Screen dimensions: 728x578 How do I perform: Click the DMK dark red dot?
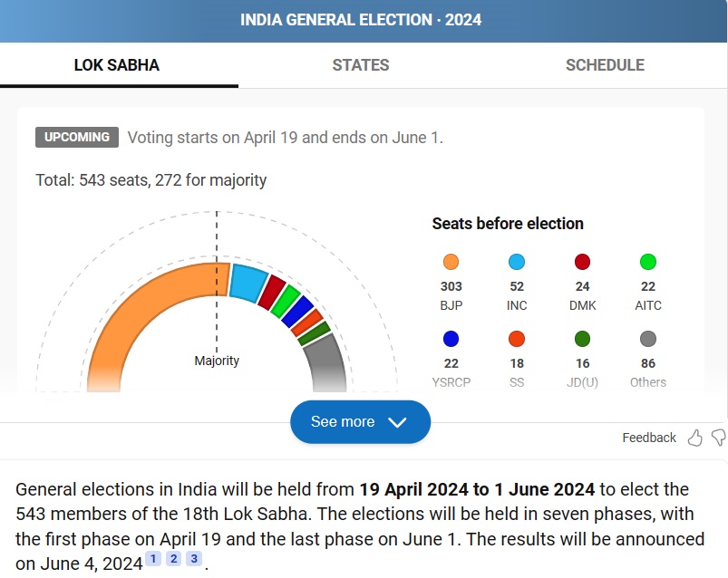pyautogui.click(x=583, y=263)
